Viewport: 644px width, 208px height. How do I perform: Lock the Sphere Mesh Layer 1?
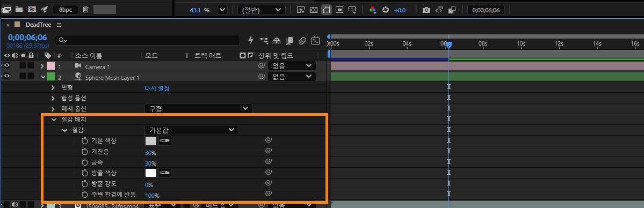click(x=31, y=76)
